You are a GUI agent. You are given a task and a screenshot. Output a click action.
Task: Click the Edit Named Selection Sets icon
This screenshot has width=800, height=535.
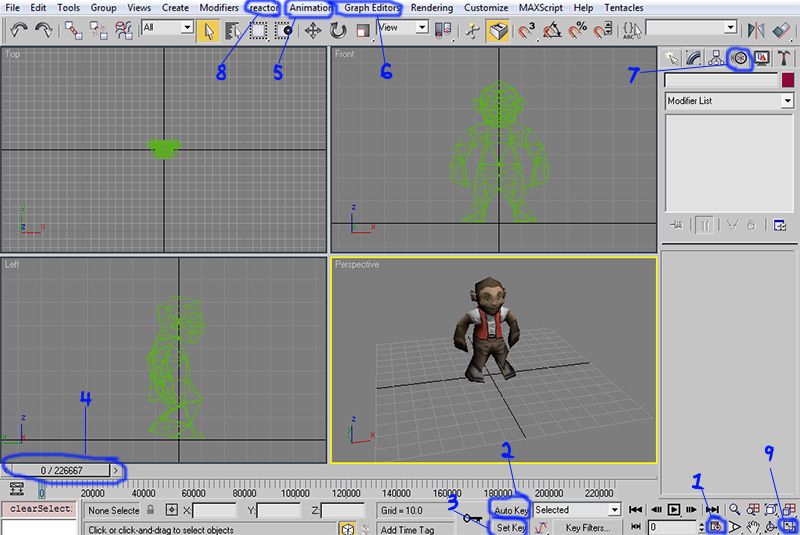pyautogui.click(x=632, y=31)
